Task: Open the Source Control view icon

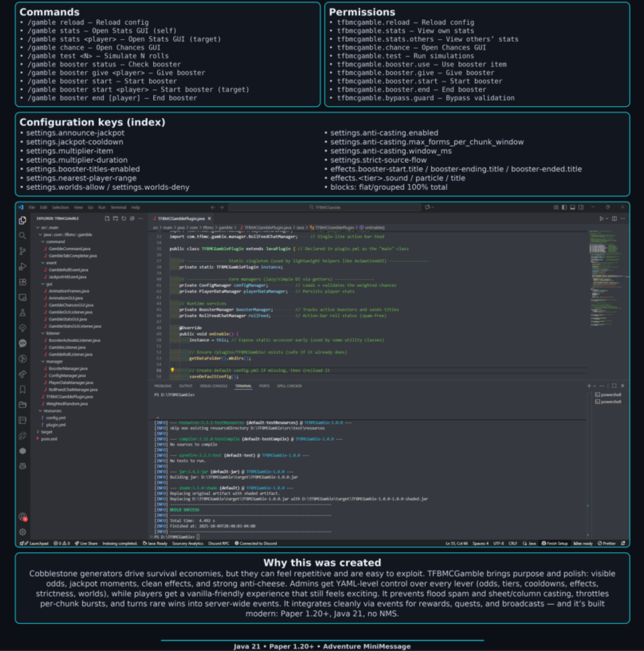Action: [x=23, y=251]
